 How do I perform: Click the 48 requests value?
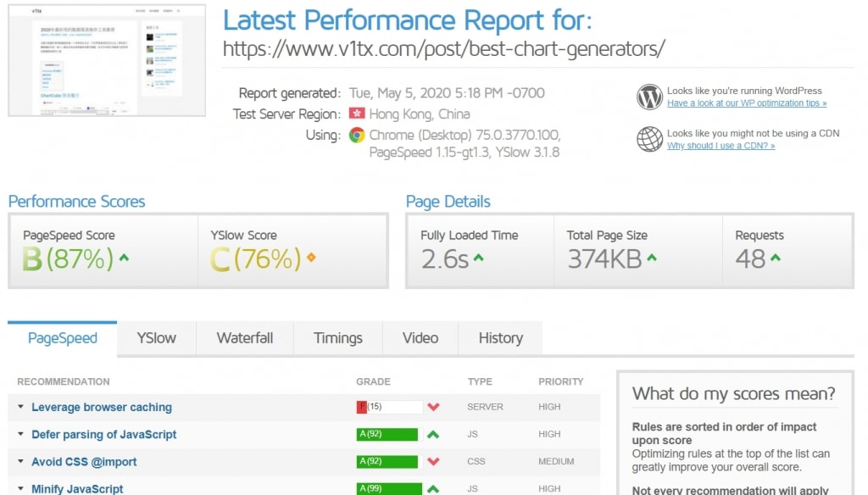pyautogui.click(x=751, y=259)
